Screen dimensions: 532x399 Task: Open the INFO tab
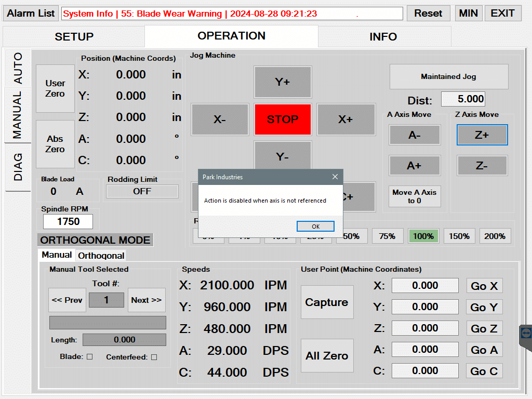[383, 37]
